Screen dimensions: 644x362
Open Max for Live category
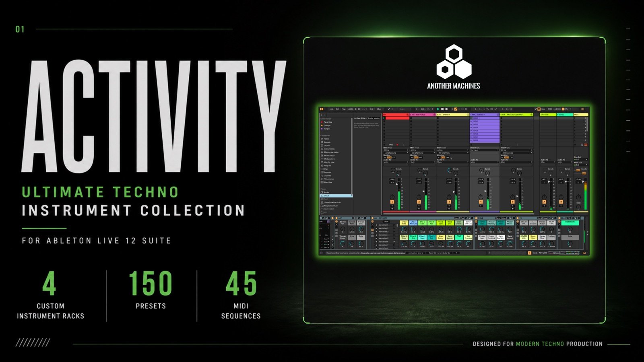click(x=328, y=162)
